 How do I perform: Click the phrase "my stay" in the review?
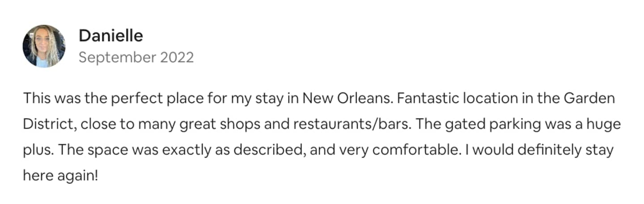tap(257, 99)
